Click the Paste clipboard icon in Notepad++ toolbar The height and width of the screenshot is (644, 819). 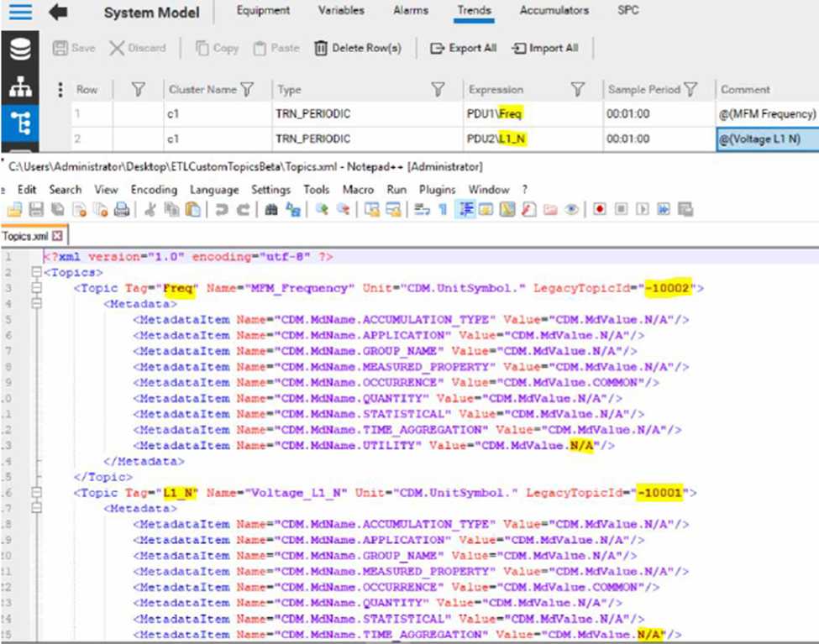pos(192,210)
